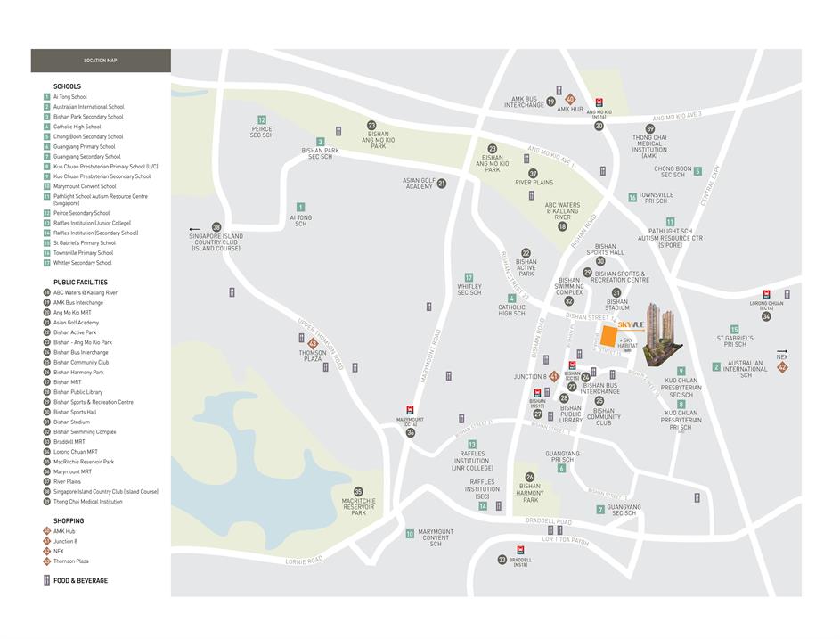The image size is (840, 639).
Task: Select Catholic High School in the schools legend
Action: pos(77,127)
